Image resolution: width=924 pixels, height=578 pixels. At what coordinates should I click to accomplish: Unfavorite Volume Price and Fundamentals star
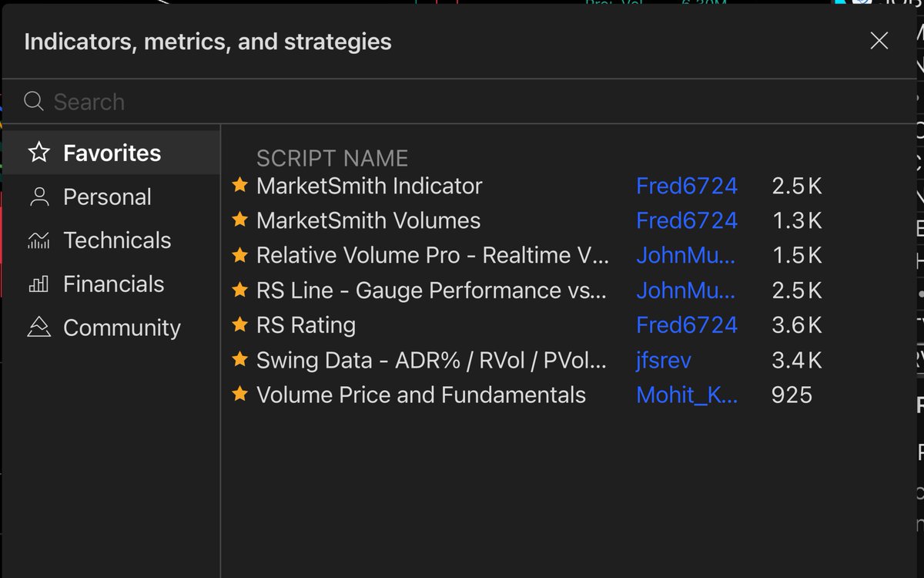[240, 395]
